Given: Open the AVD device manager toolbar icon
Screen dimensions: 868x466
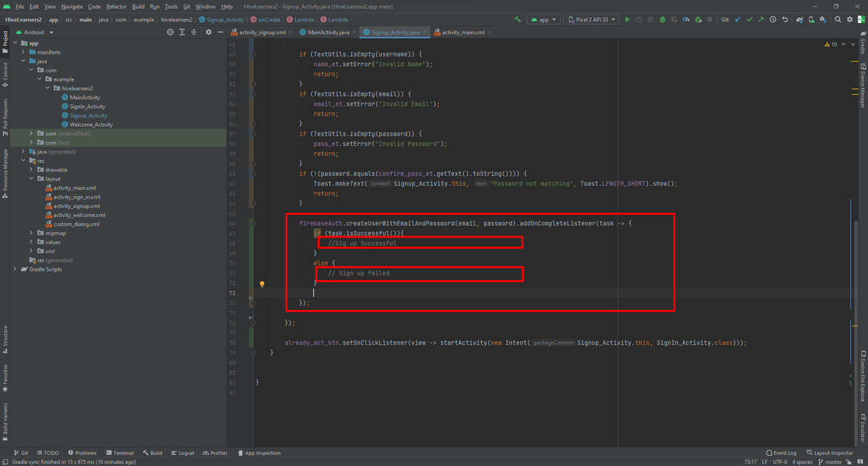Looking at the screenshot, I should [812, 20].
